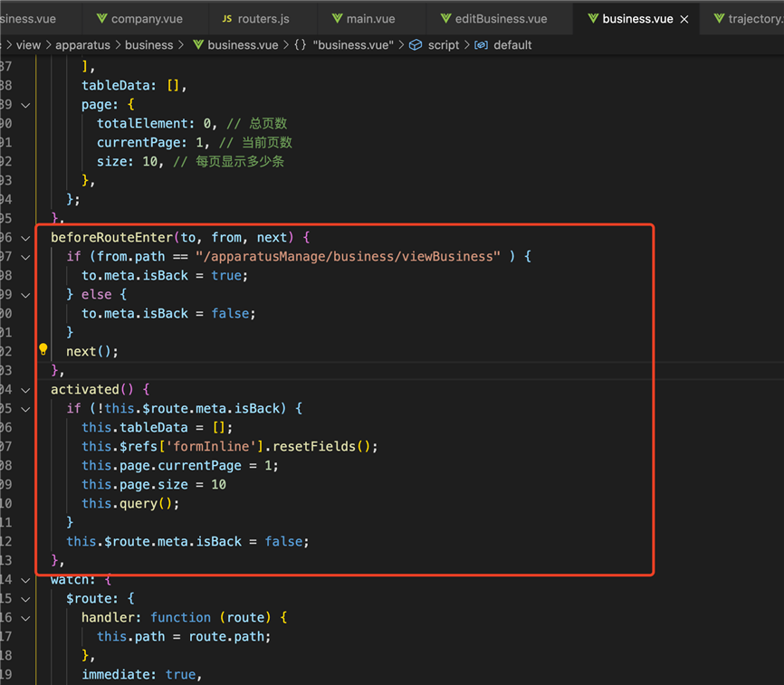
Task: Open the business folder in the breadcrumb
Action: (149, 45)
